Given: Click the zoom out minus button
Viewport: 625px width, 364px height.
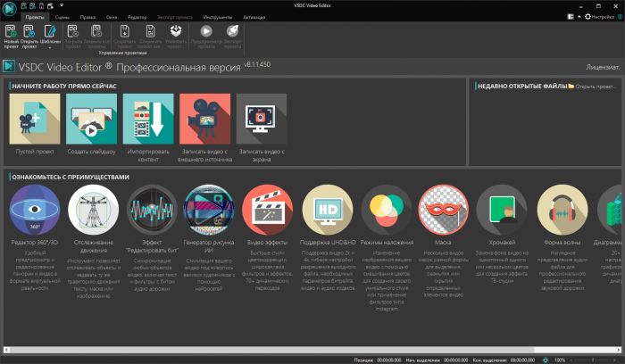Looking at the screenshot, I should pos(571,360).
